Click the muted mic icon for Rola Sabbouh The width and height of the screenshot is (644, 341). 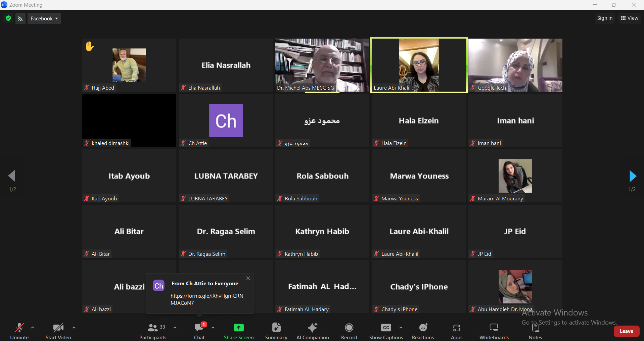click(x=280, y=199)
